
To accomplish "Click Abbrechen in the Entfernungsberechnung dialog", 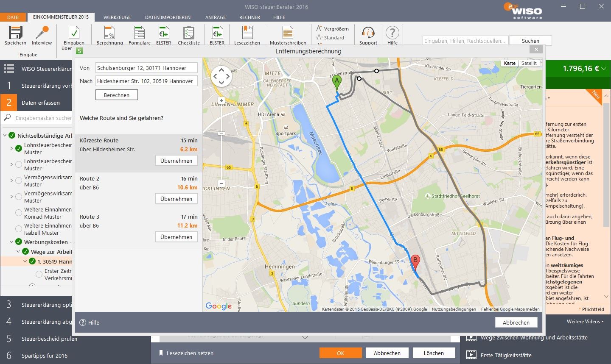I will [516, 322].
